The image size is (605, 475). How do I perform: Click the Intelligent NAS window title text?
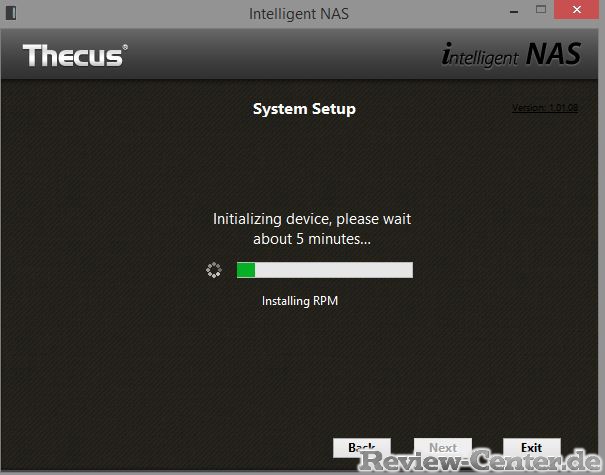pyautogui.click(x=299, y=14)
